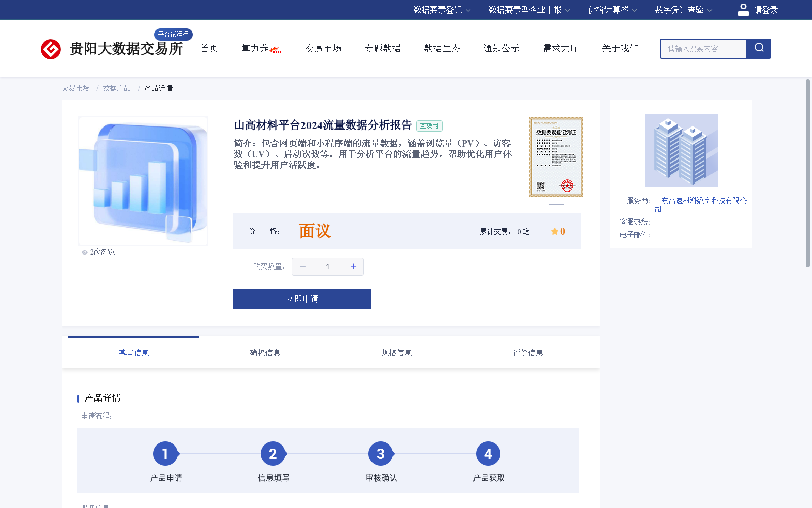Click the 请登录 link
Viewport: 812px width, 508px height.
[766, 10]
